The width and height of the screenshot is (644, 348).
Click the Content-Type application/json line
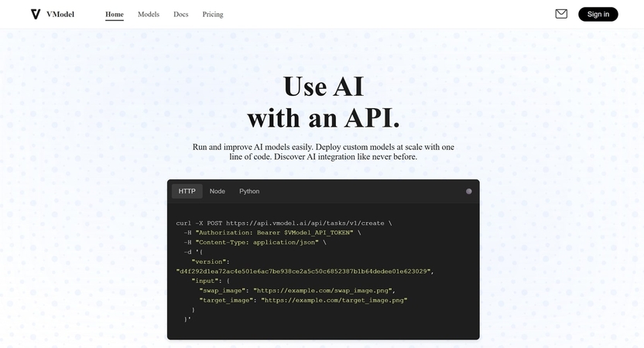click(255, 243)
